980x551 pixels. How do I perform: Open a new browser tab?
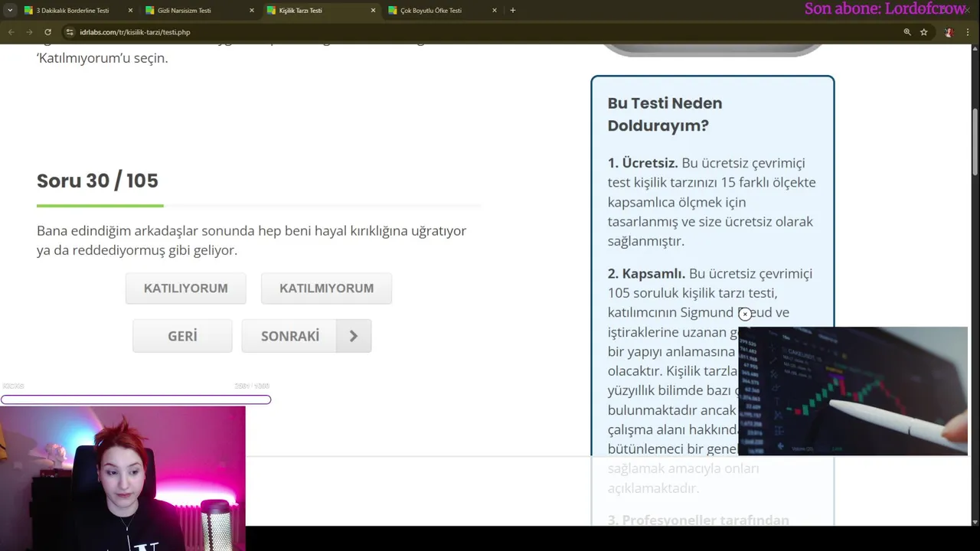(x=512, y=11)
